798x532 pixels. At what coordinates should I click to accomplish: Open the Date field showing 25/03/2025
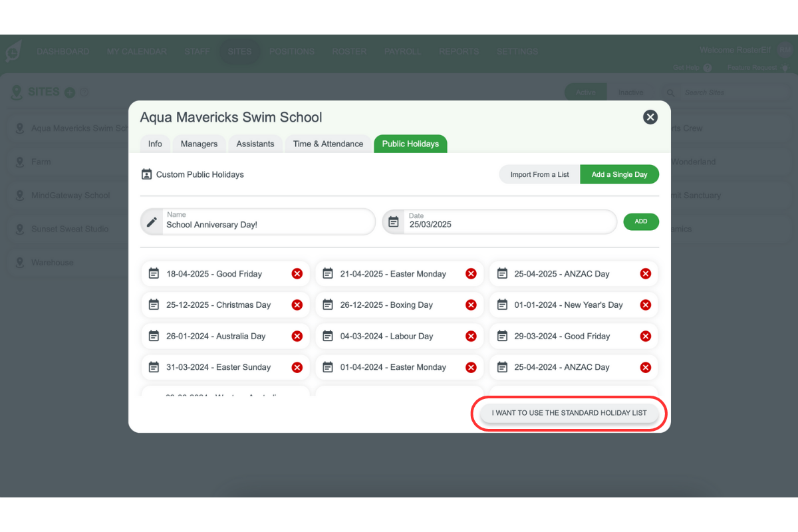pos(505,224)
